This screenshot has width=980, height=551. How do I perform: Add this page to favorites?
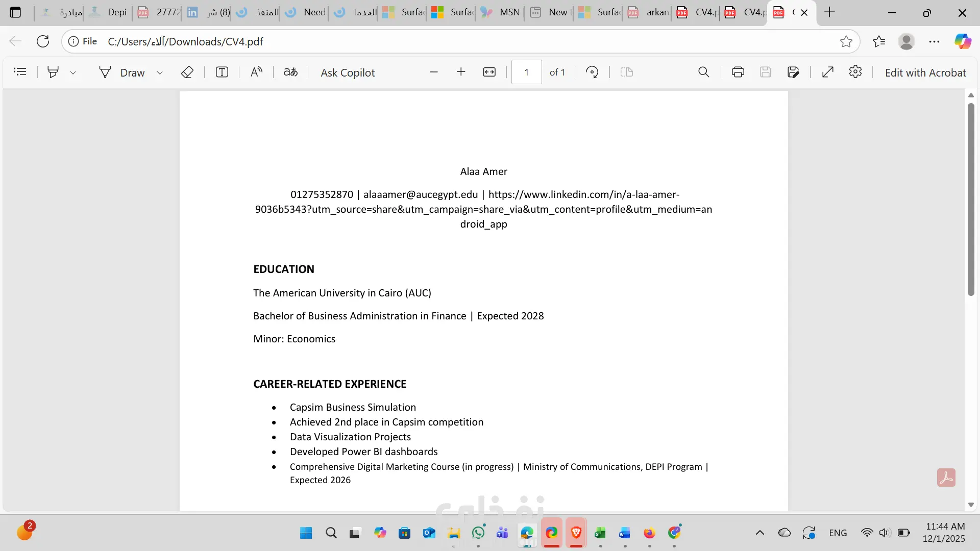click(x=846, y=41)
